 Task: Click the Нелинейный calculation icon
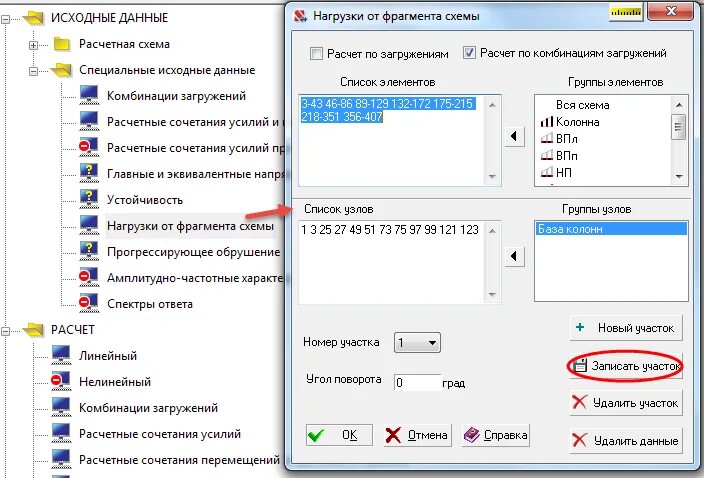click(x=61, y=382)
